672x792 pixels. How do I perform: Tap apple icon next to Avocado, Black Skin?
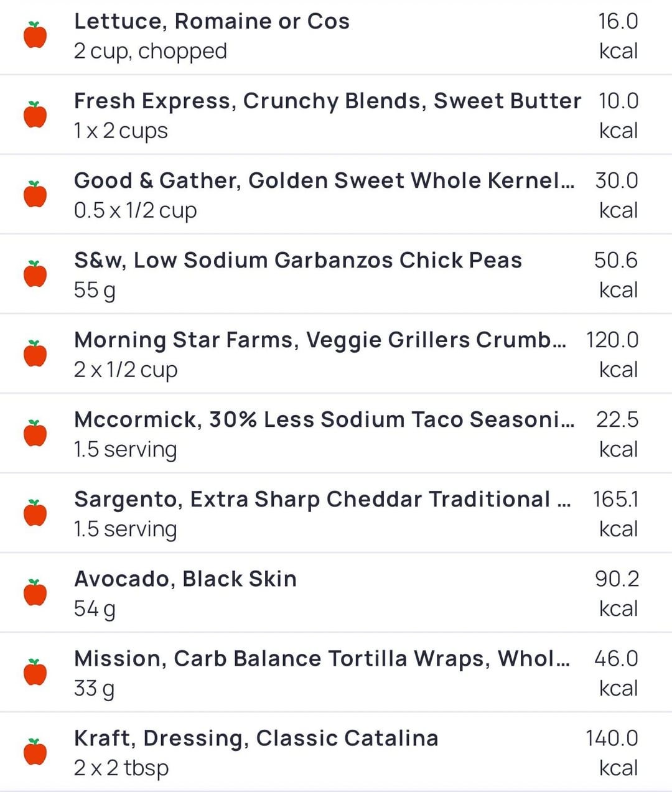tap(35, 592)
